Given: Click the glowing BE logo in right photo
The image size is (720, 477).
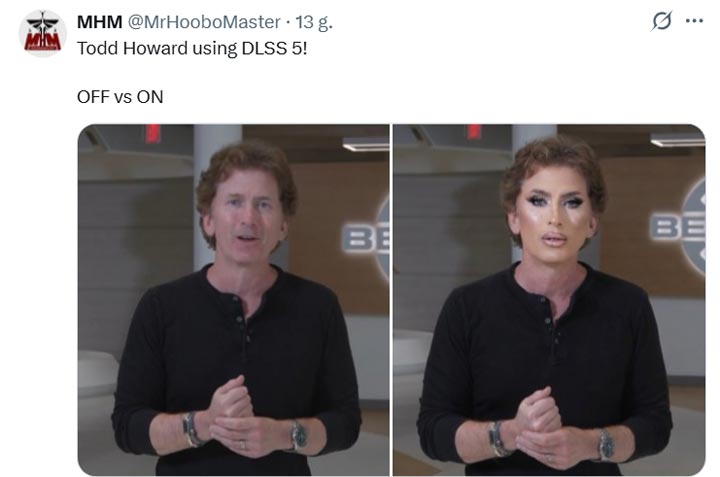Looking at the screenshot, I should [x=678, y=227].
